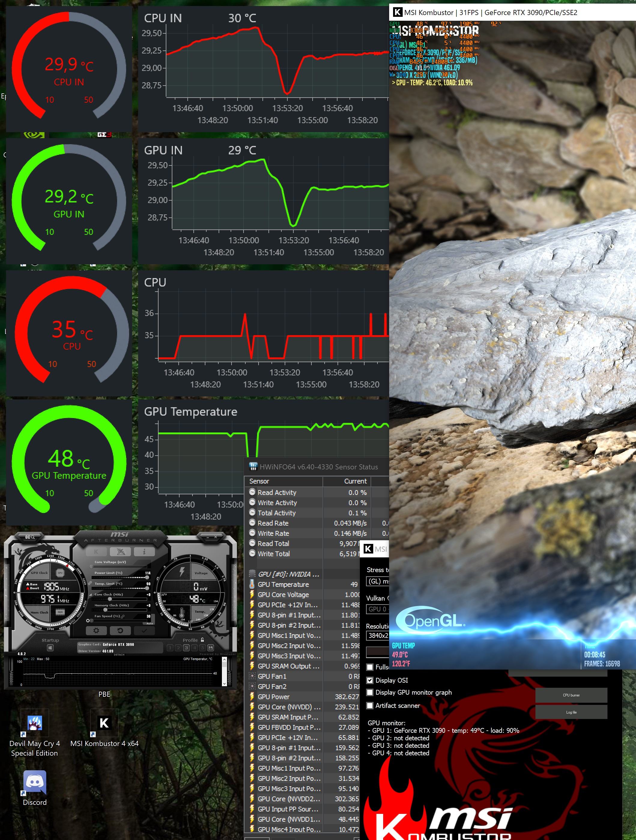Toggle the Profile lock icon
Screen dimensions: 636x840
pos(202,640)
